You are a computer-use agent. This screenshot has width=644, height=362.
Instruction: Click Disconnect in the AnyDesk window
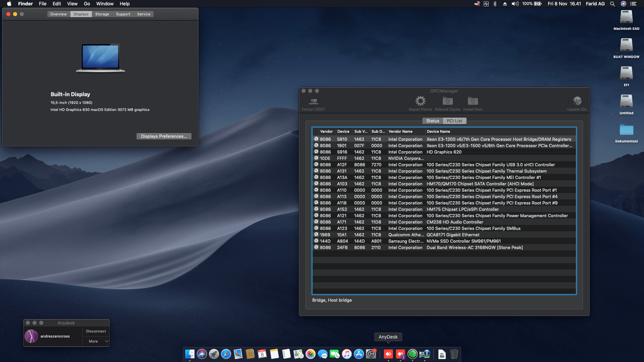[96, 331]
